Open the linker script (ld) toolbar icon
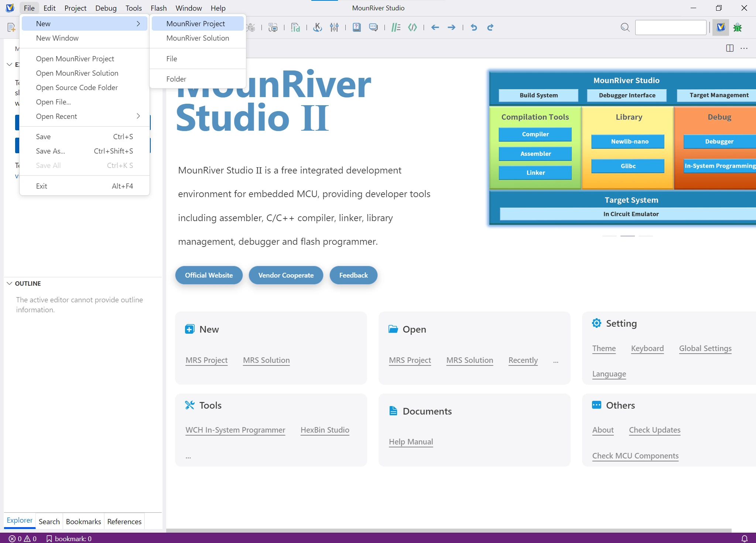The height and width of the screenshot is (543, 756). click(295, 27)
